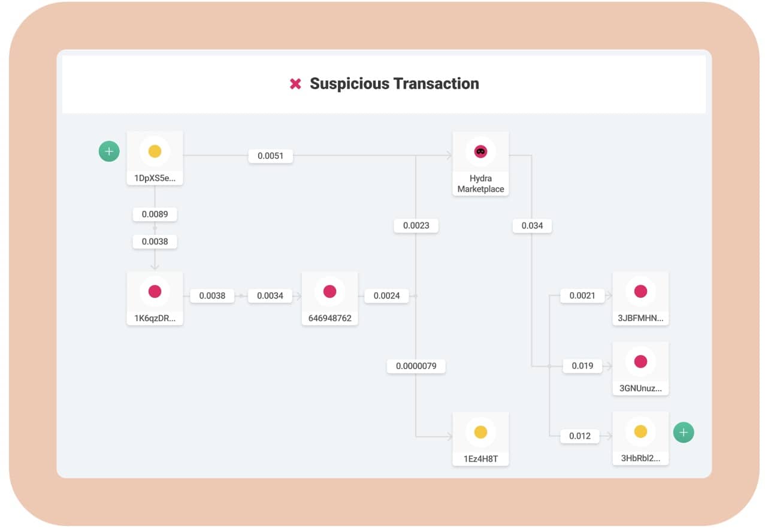Viewport: 765px width, 532px height.
Task: Click the yellow 3HbRbl2 node icon
Action: (640, 431)
